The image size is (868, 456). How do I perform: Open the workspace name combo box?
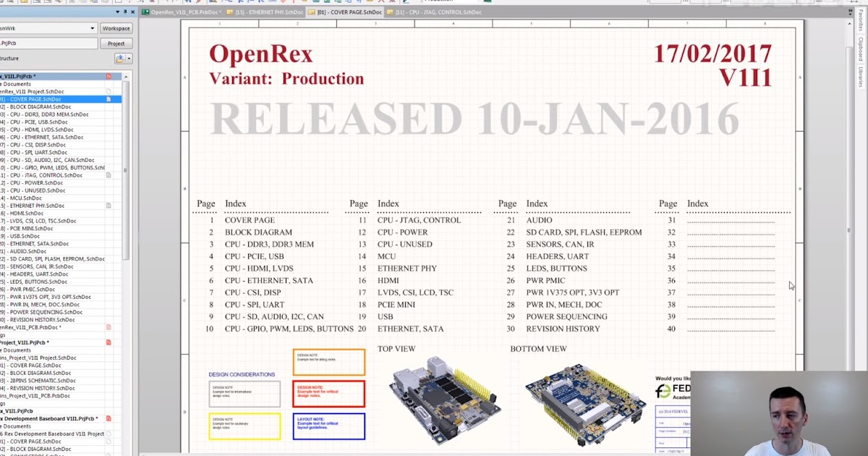point(48,28)
